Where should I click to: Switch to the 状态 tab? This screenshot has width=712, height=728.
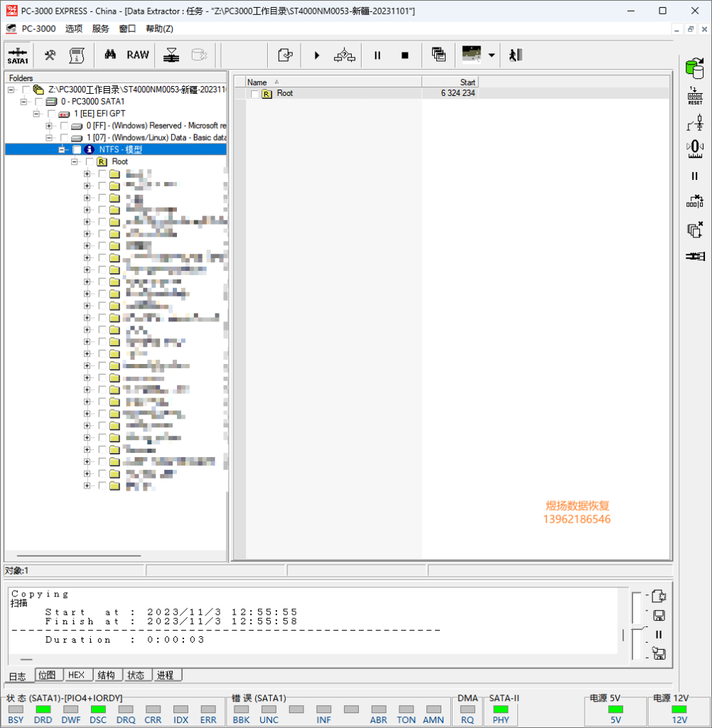[136, 675]
